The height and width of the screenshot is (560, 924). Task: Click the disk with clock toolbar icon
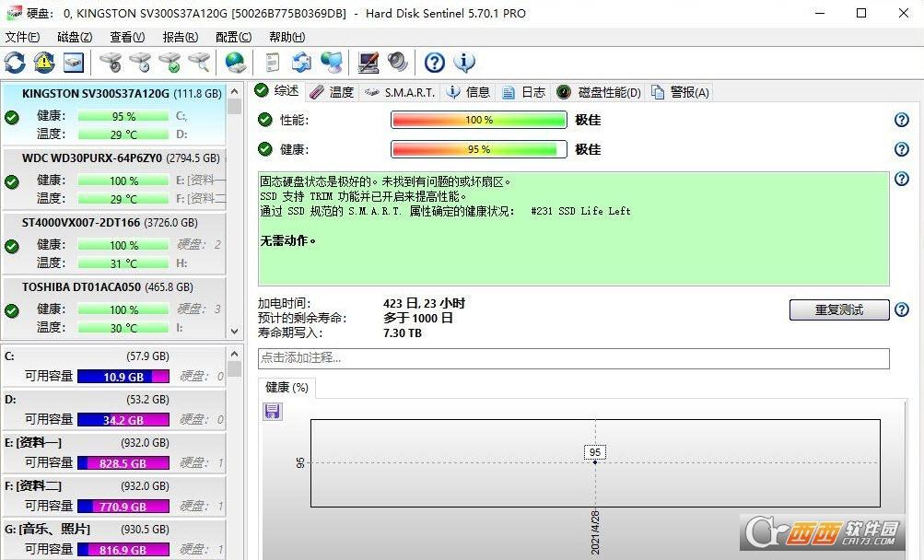click(x=141, y=62)
